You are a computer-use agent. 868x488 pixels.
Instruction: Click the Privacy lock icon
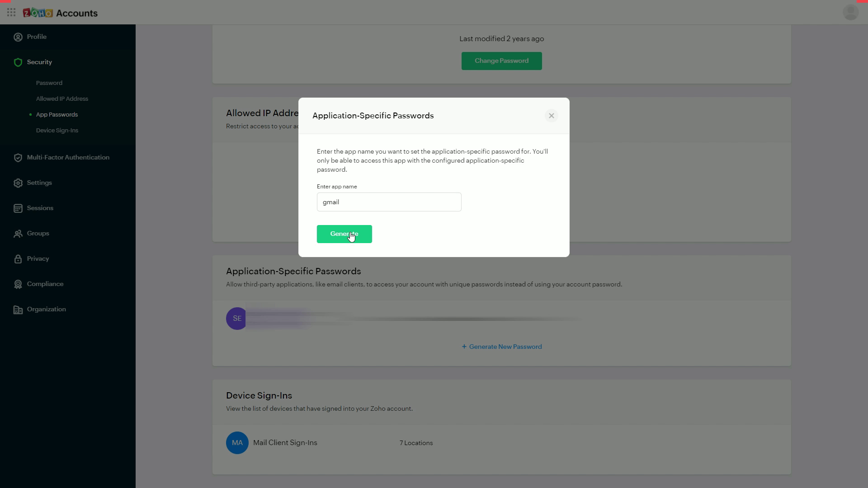coord(18,259)
